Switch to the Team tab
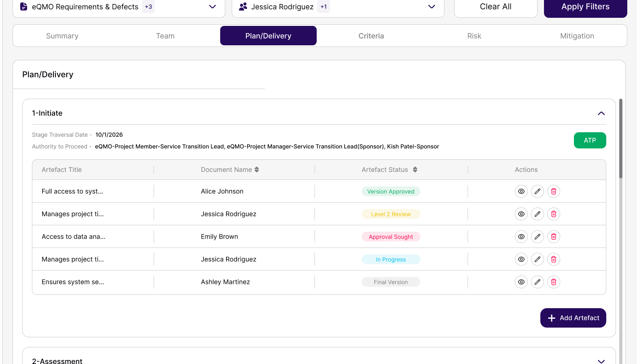This screenshot has width=637, height=364. [165, 36]
